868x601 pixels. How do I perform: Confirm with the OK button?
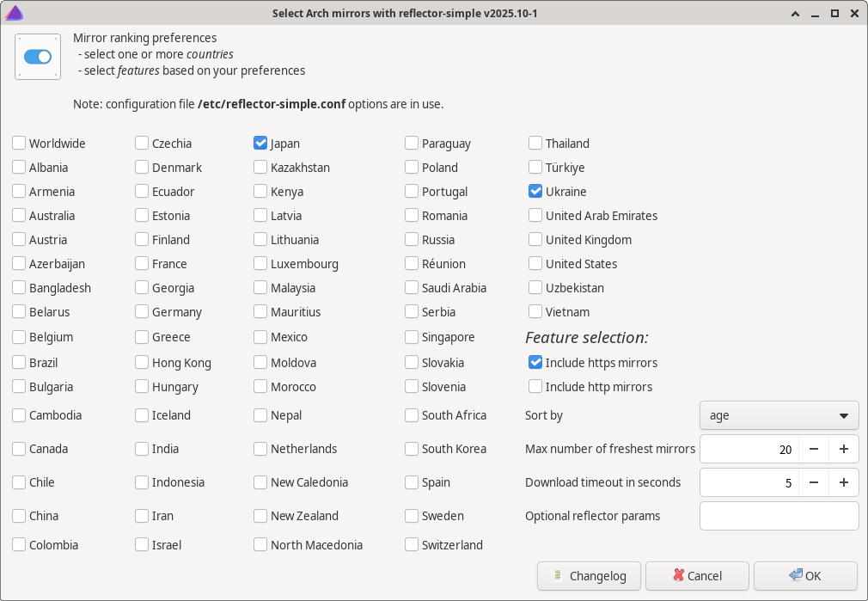(804, 576)
